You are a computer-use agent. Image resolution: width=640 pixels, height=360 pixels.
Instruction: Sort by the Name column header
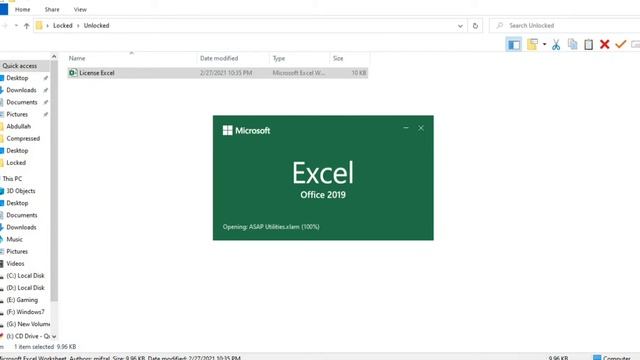77,58
